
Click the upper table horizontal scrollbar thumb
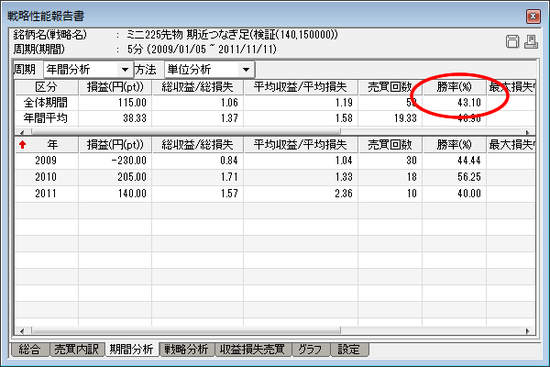(186, 132)
